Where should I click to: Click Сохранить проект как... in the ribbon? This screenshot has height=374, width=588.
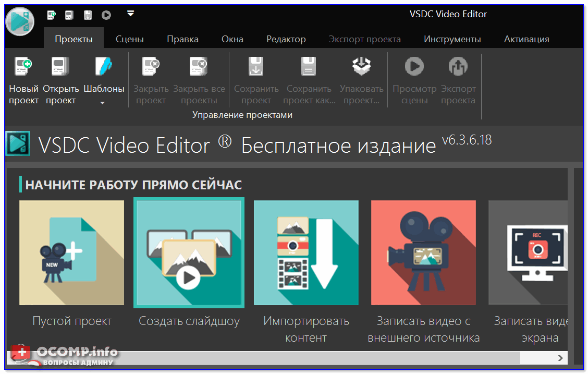pyautogui.click(x=309, y=81)
